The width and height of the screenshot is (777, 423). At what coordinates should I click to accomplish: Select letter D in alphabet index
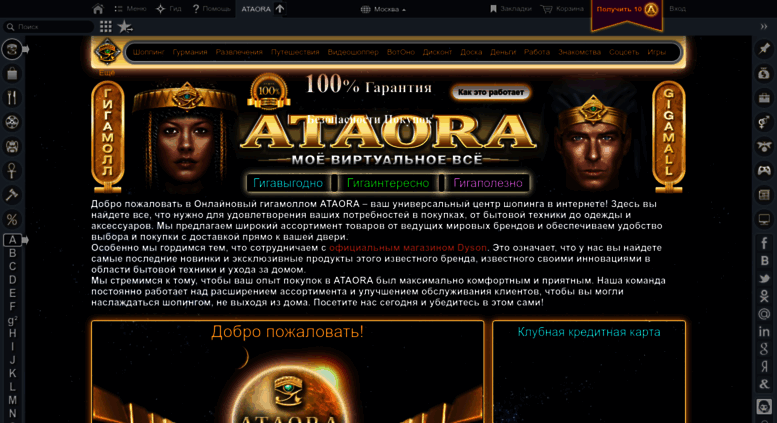pos(12,280)
